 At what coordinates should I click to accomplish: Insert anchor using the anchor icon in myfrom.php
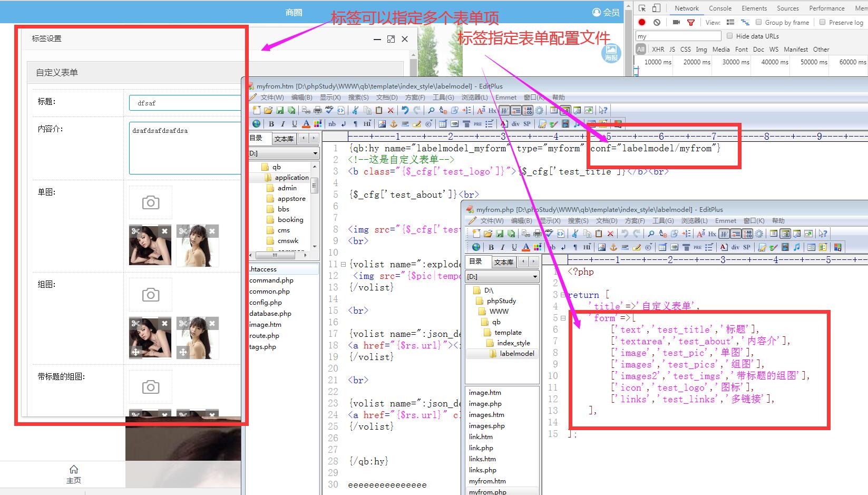(613, 247)
